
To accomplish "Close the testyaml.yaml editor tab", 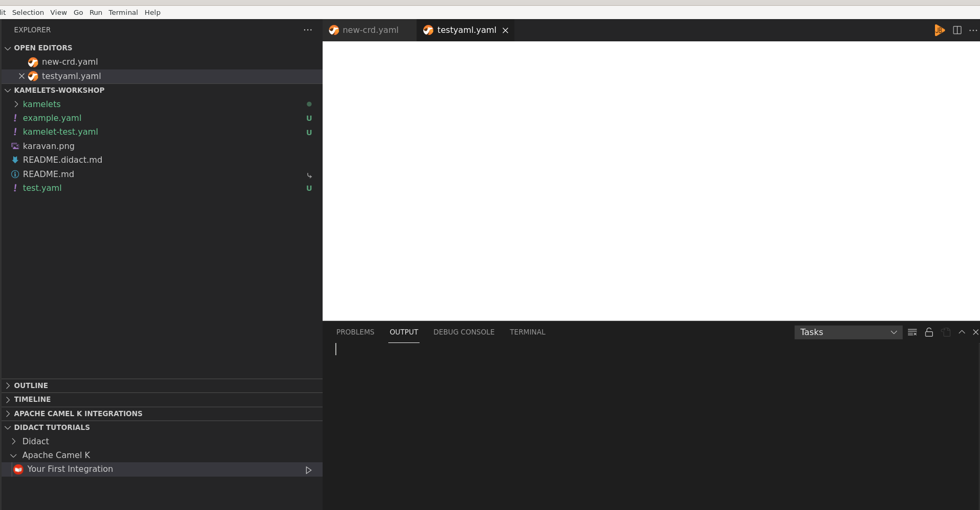I will pyautogui.click(x=505, y=30).
